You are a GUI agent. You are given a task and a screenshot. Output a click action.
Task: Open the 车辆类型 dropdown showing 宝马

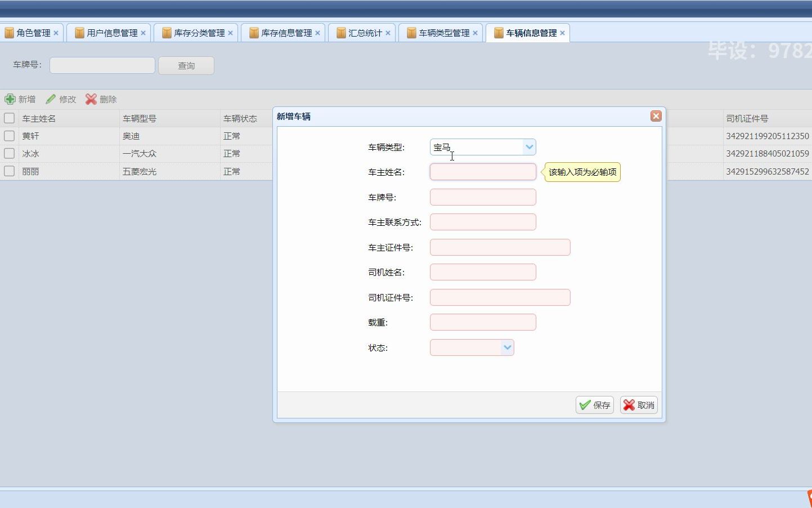[x=528, y=146]
